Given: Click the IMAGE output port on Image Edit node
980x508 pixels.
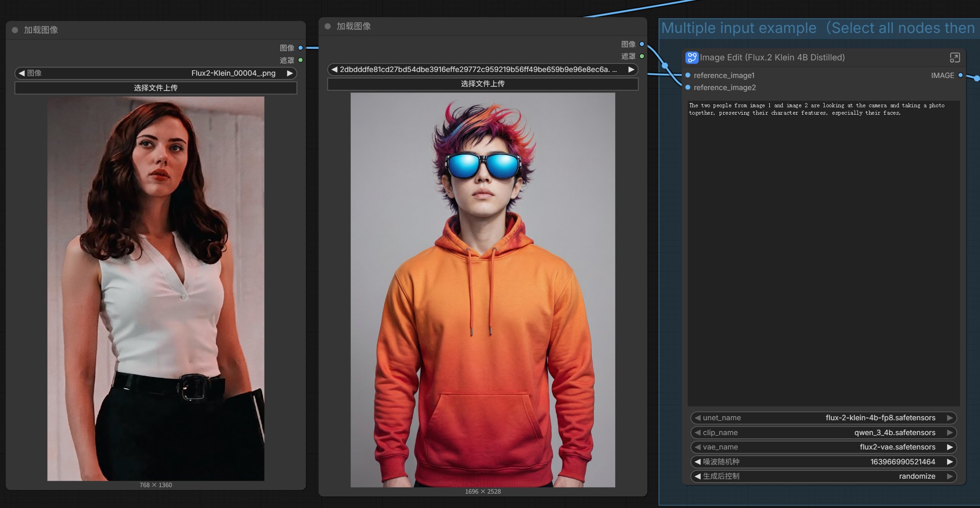Looking at the screenshot, I should pos(961,75).
